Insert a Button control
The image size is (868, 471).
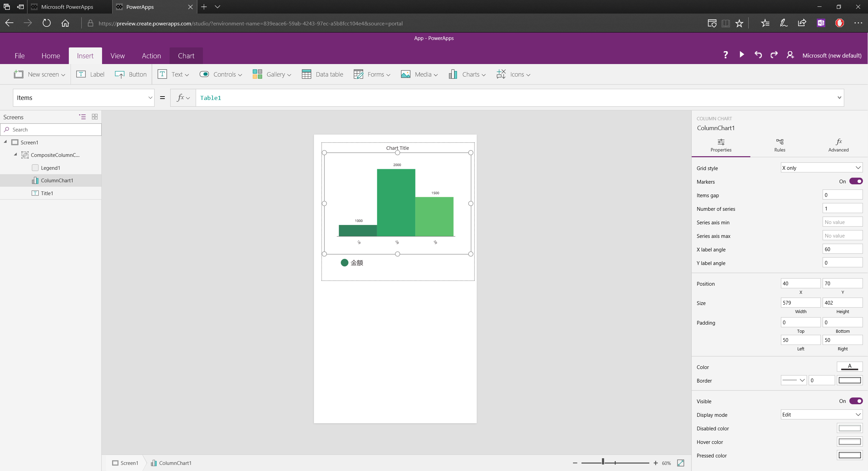[x=130, y=74]
